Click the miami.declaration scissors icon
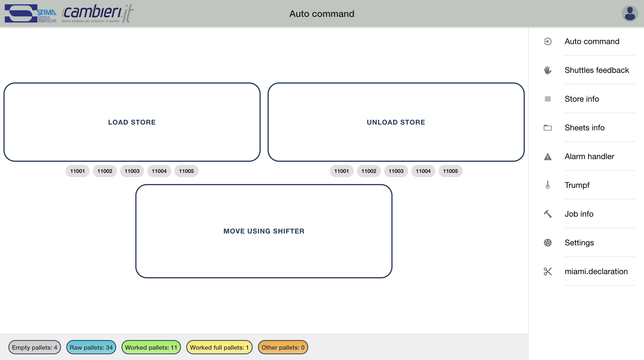644x360 pixels. [548, 271]
